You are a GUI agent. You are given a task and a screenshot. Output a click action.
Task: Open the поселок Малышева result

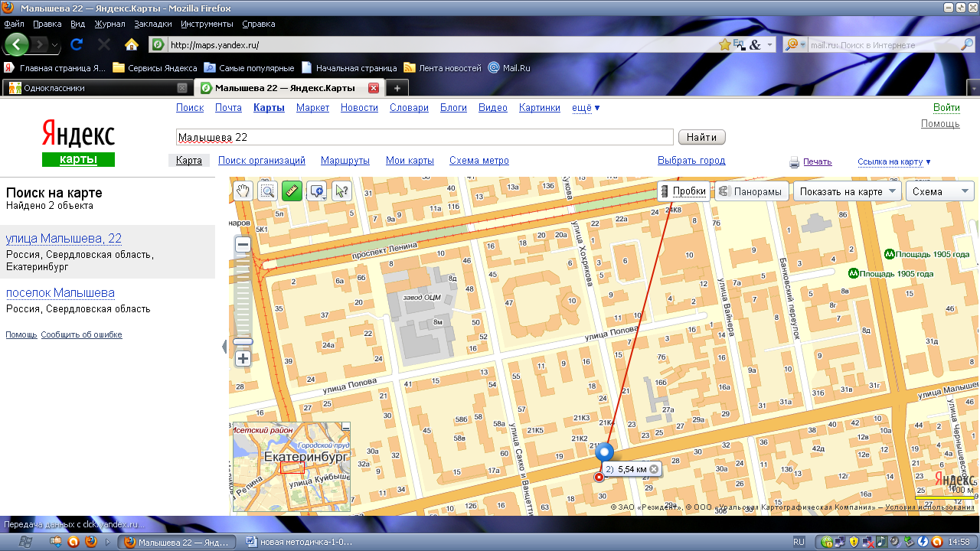click(60, 292)
